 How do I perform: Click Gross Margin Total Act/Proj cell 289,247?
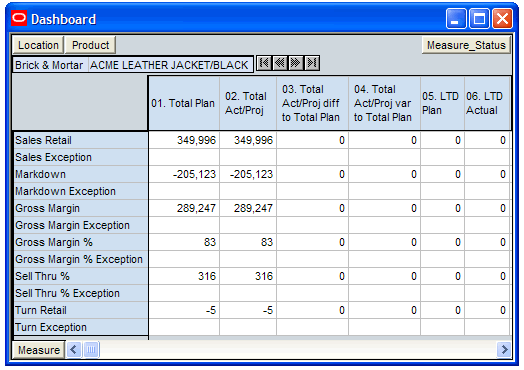point(248,208)
